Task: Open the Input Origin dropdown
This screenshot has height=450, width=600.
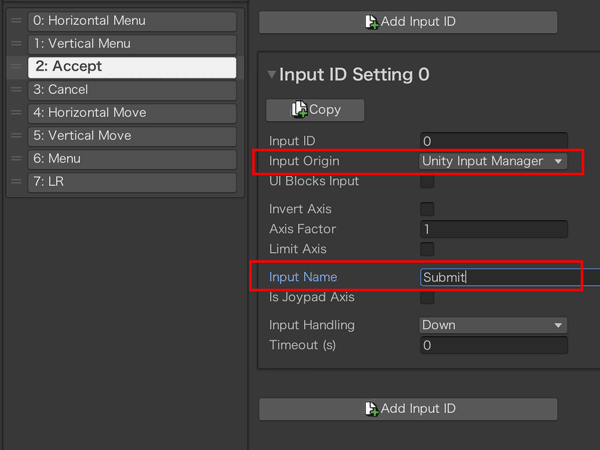Action: tap(493, 161)
